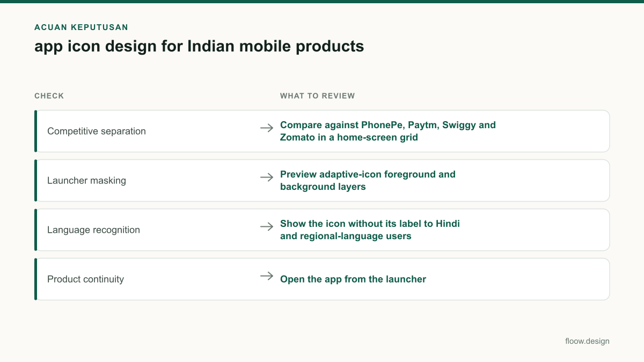Click the arrow beside Language recognition

click(x=267, y=226)
